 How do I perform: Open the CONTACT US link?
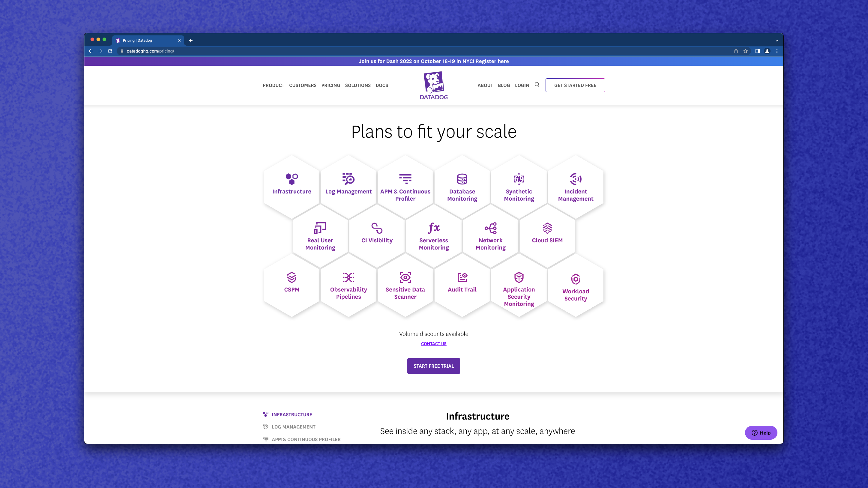(x=434, y=344)
